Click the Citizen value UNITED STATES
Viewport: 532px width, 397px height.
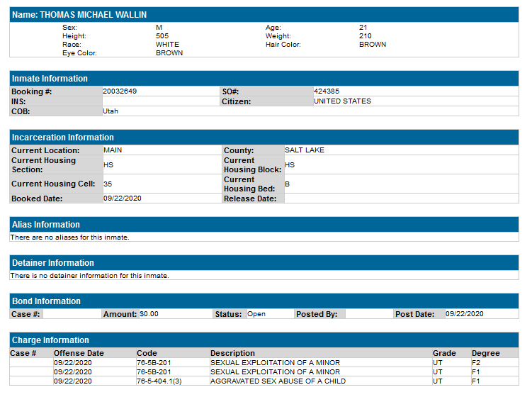pyautogui.click(x=342, y=101)
